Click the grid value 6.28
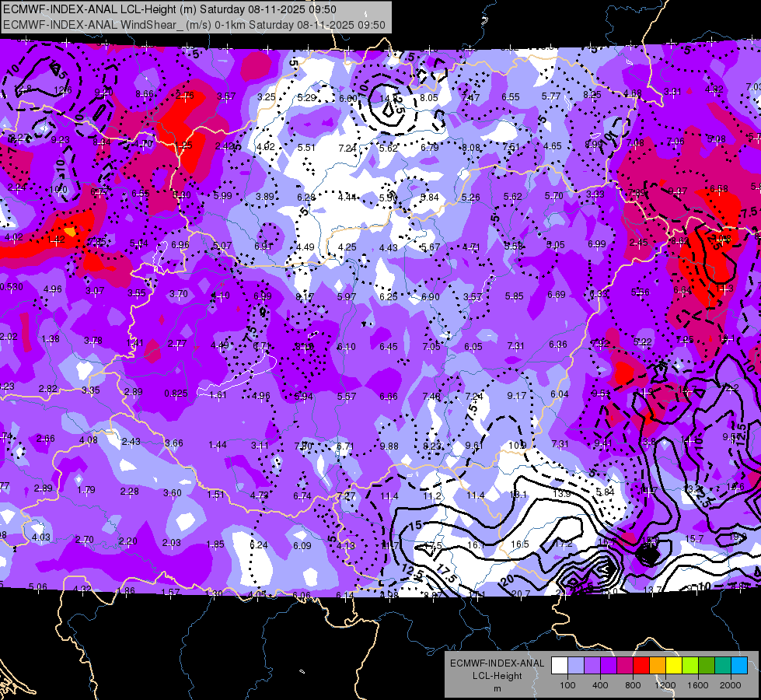Image resolution: width=761 pixels, height=700 pixels. [x=306, y=197]
